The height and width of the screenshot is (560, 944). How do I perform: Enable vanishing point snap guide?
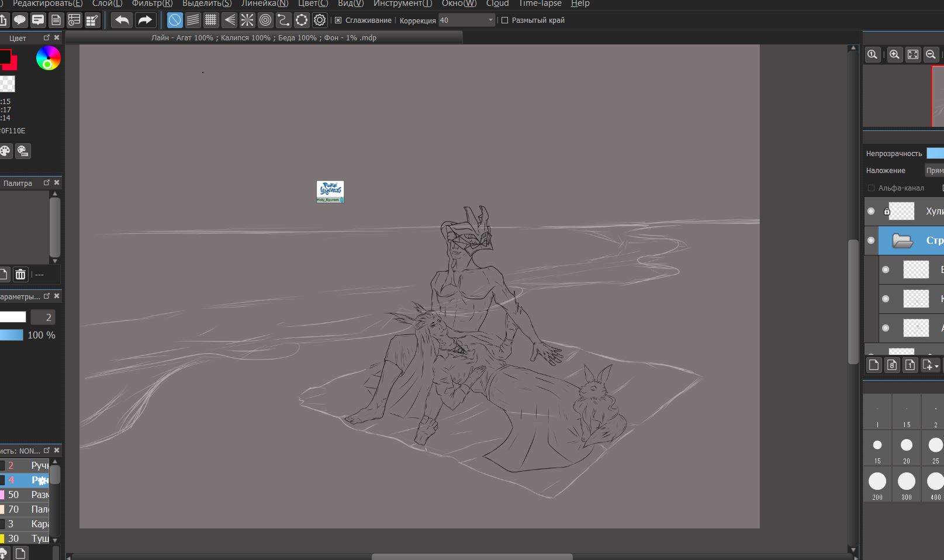pos(230,20)
